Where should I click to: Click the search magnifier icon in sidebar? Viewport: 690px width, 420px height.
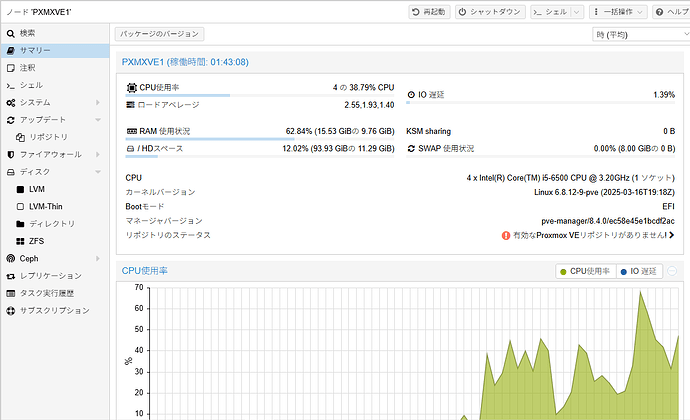tap(10, 33)
